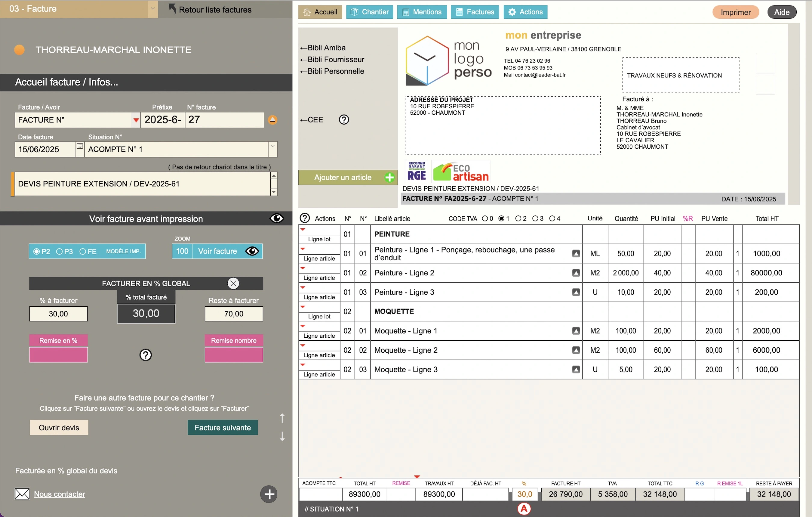Click the Facture suivante button
Viewport: 812px width, 517px height.
pyautogui.click(x=223, y=428)
